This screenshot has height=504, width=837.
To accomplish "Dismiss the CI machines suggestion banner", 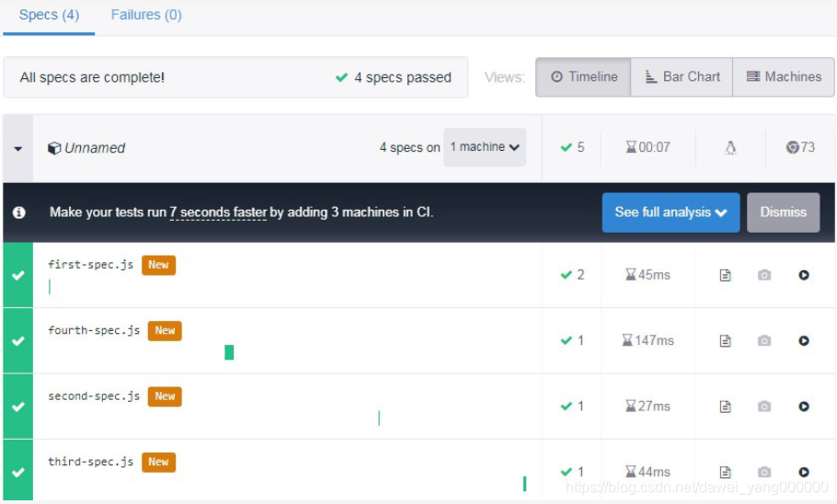I will click(783, 212).
